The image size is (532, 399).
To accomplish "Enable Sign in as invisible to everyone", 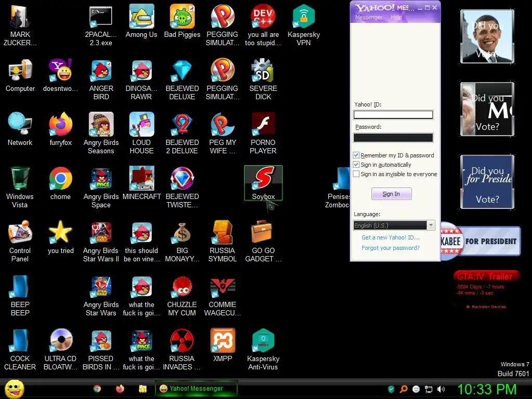I will (x=356, y=174).
